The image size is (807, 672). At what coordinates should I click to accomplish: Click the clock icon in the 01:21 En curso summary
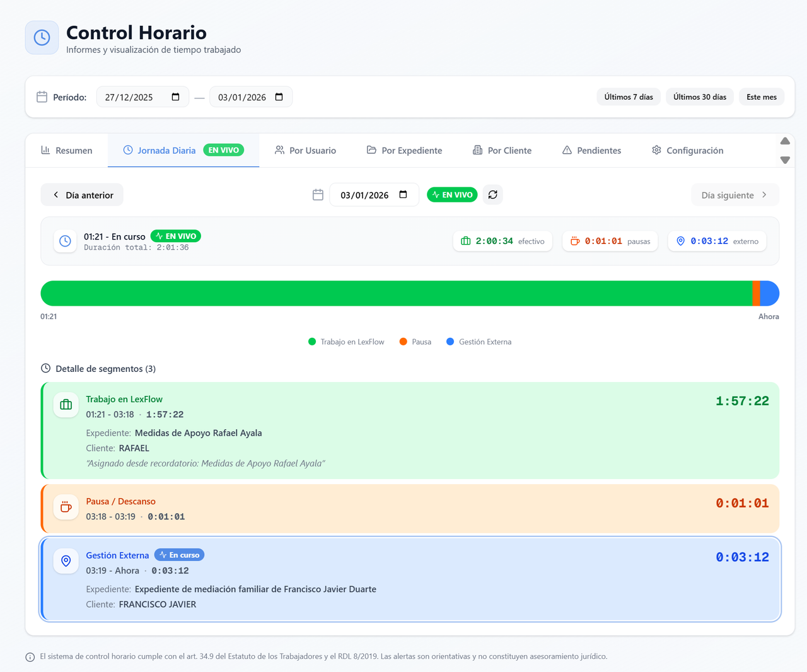click(65, 241)
